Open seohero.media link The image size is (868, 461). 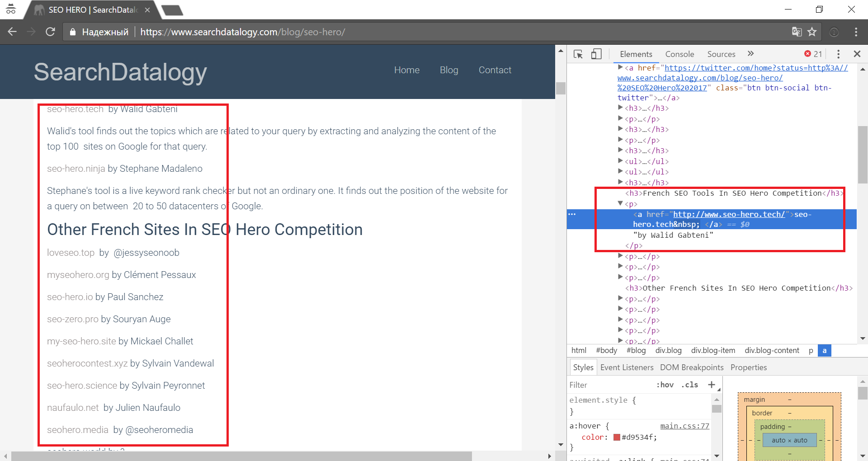(x=78, y=430)
